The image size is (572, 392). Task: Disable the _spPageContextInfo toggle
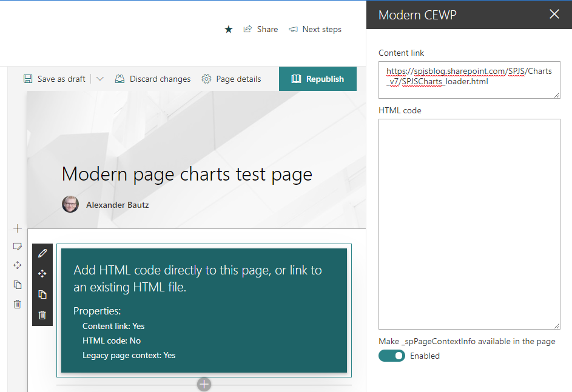(391, 356)
